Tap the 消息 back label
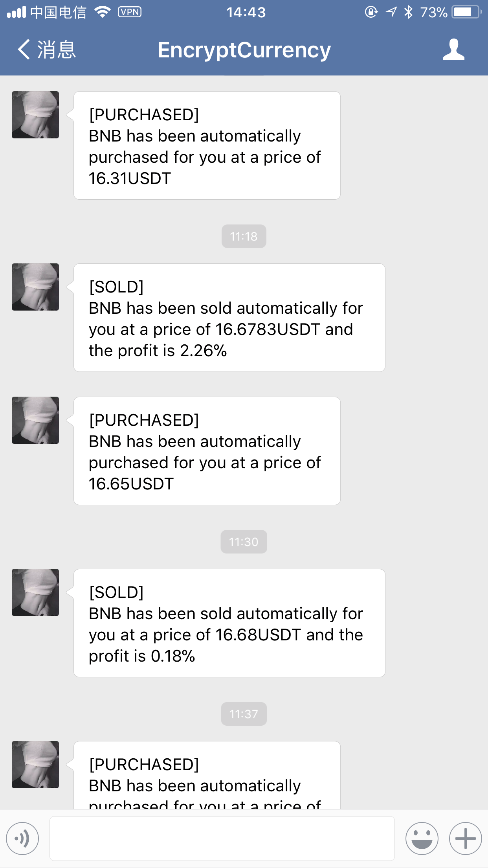 click(56, 50)
